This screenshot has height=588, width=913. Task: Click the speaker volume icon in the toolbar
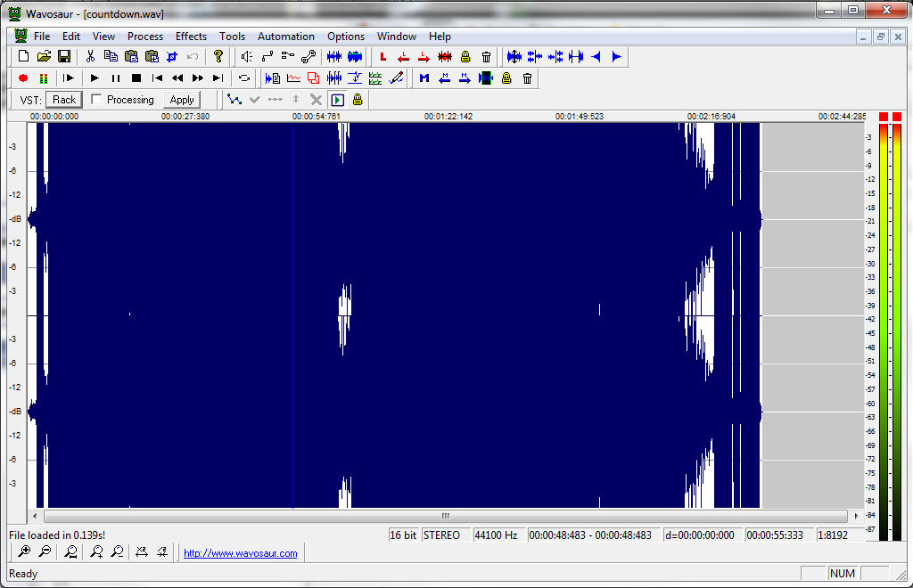coord(247,56)
